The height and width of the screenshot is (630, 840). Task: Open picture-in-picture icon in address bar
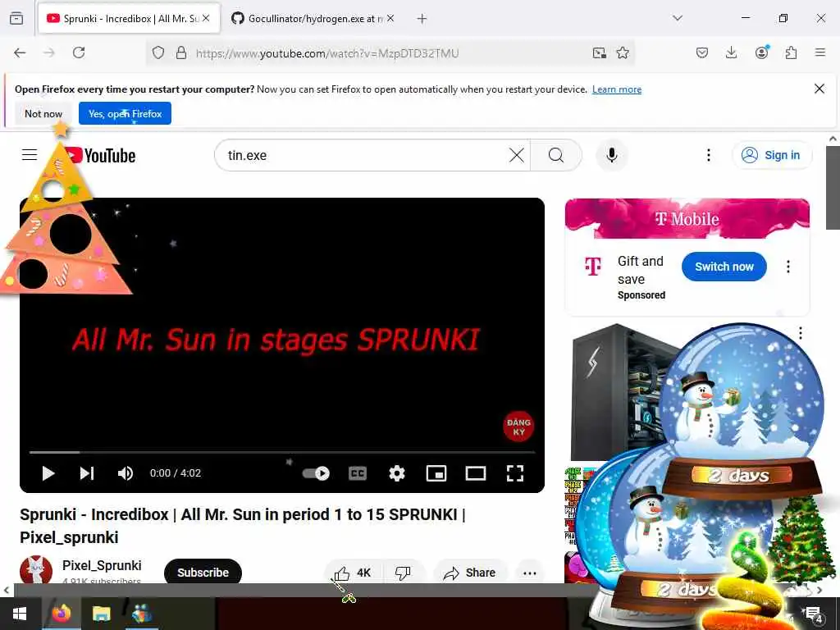600,52
